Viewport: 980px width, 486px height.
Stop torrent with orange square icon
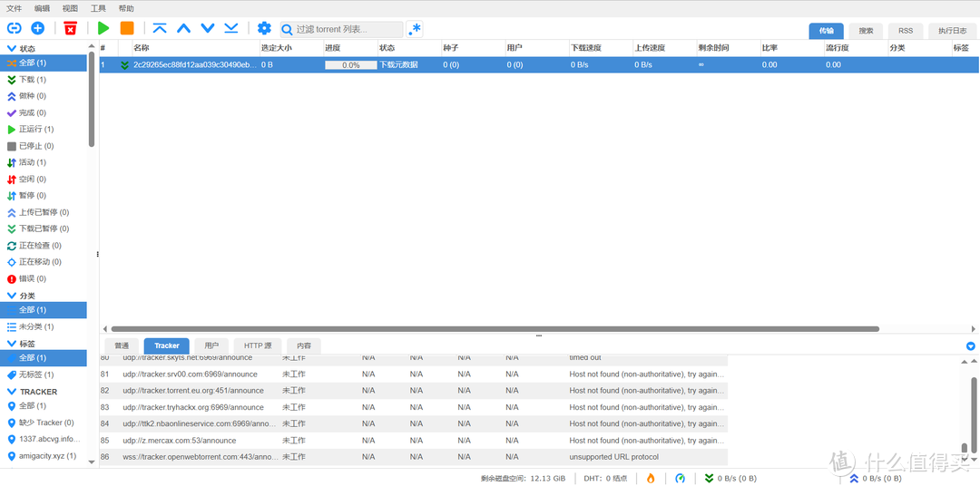click(x=127, y=28)
